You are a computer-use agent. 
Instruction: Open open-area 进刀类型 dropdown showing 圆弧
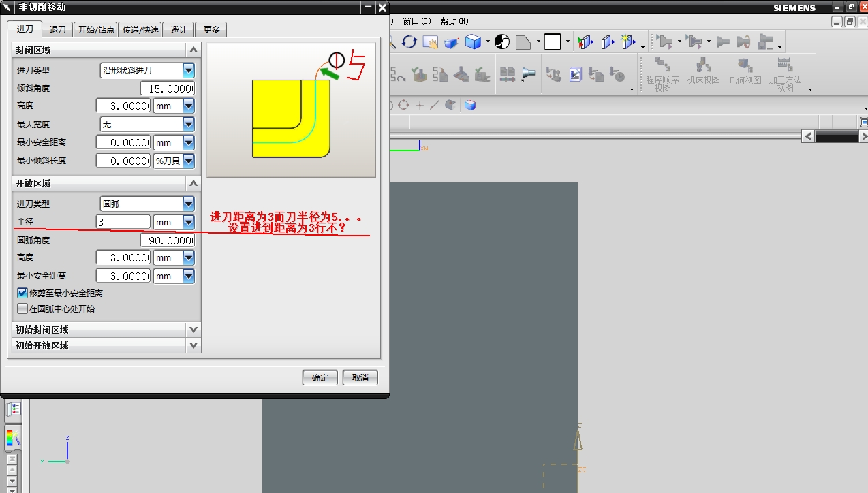(147, 204)
